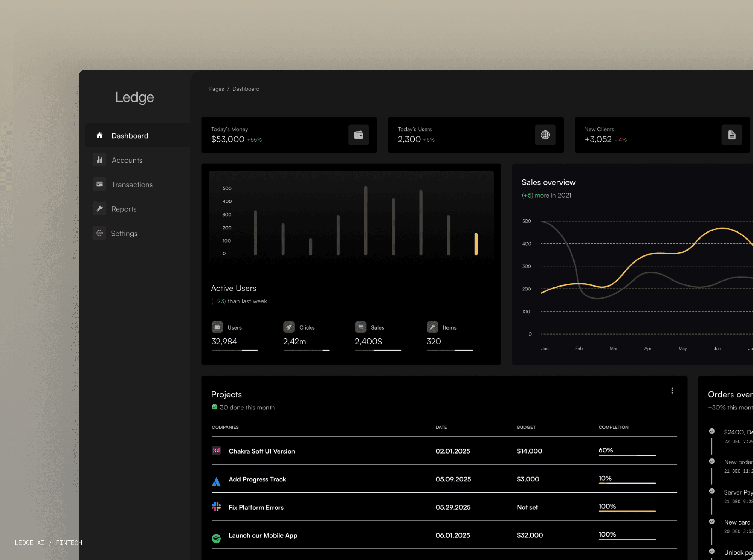Open the Dashboard item in sidebar
Viewport: 753px width, 560px height.
click(130, 136)
